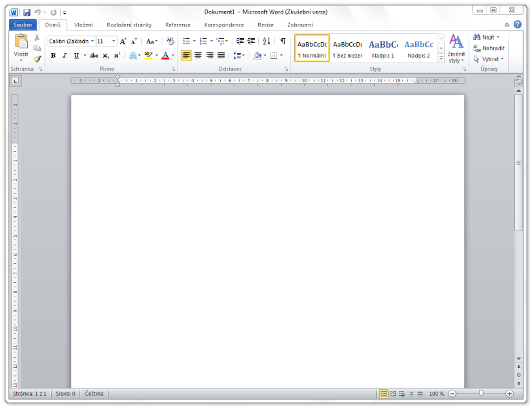Switch to the Rozložení stránky tab
Image resolution: width=532 pixels, height=408 pixels.
(x=129, y=24)
